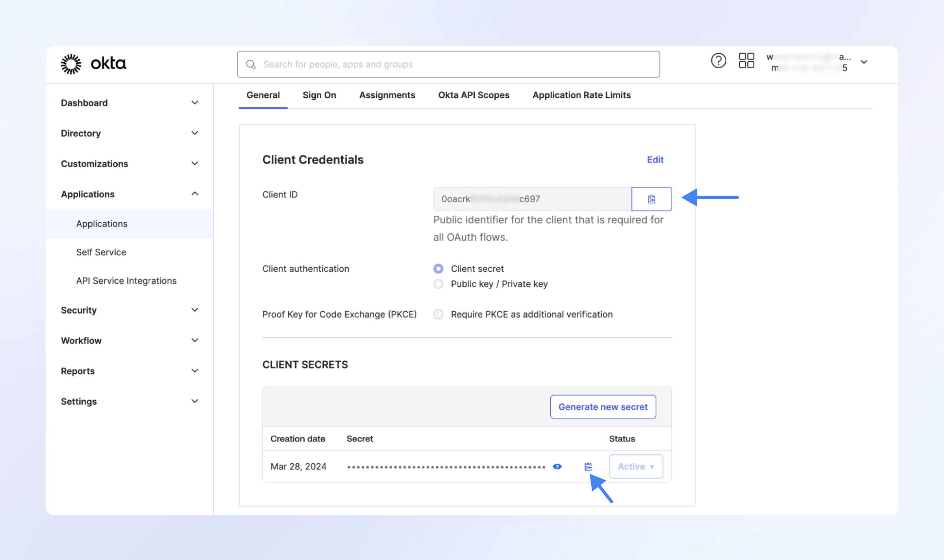Open the apps grid icon
Image resolution: width=944 pixels, height=560 pixels.
point(746,60)
